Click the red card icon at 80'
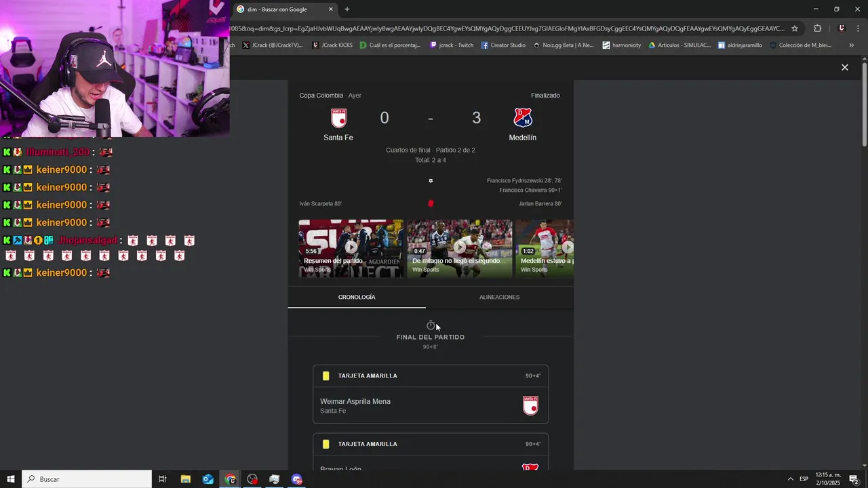This screenshot has height=488, width=868. 431,203
